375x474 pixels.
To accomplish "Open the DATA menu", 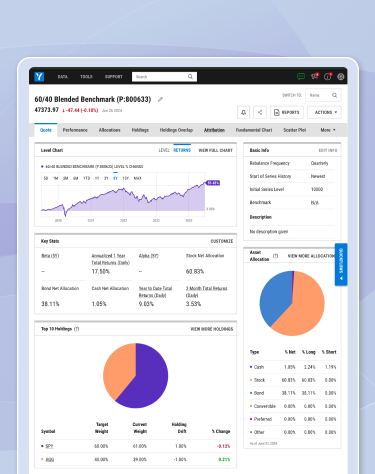I will click(63, 77).
